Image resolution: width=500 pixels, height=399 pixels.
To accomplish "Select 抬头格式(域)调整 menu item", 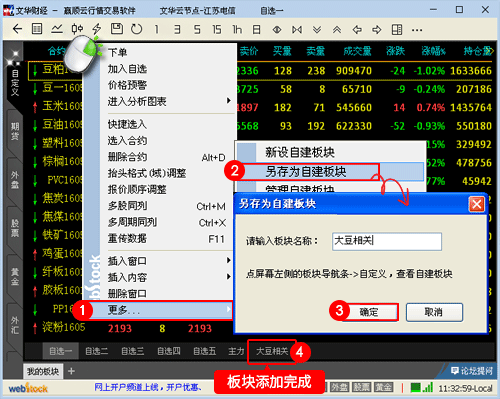I will click(x=168, y=173).
